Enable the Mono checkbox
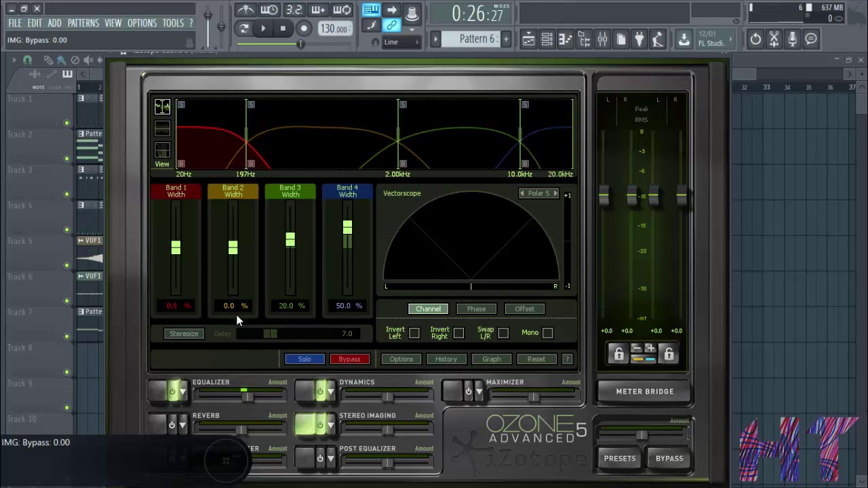 (x=547, y=333)
